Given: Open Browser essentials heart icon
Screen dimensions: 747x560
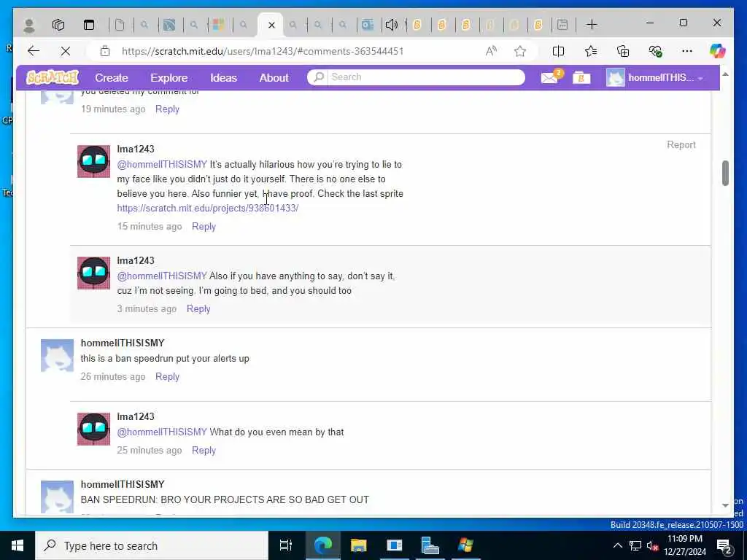Looking at the screenshot, I should pyautogui.click(x=656, y=51).
